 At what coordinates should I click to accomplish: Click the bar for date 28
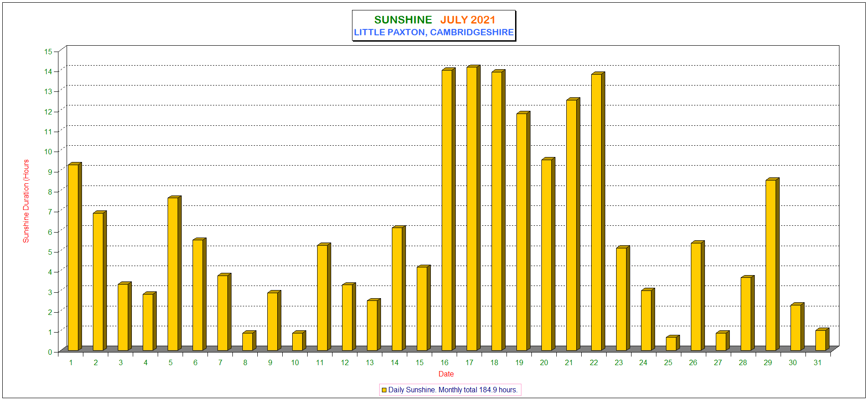tap(747, 313)
